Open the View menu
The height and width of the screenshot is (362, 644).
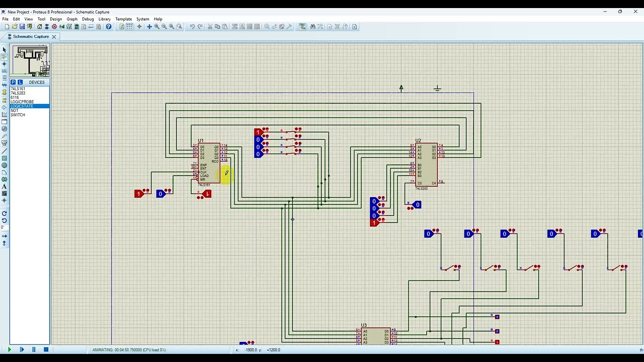[29, 19]
